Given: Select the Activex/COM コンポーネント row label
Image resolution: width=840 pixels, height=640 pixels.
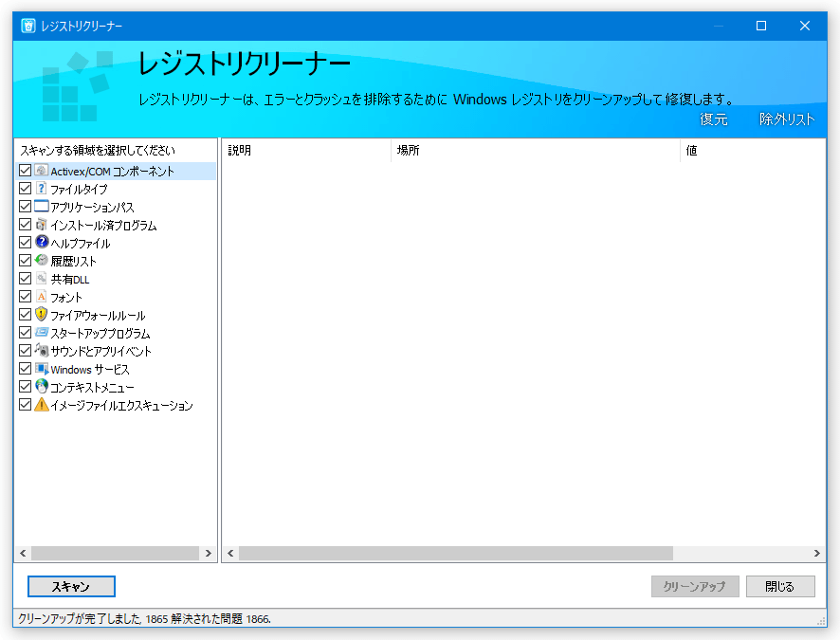Looking at the screenshot, I should click(x=113, y=172).
